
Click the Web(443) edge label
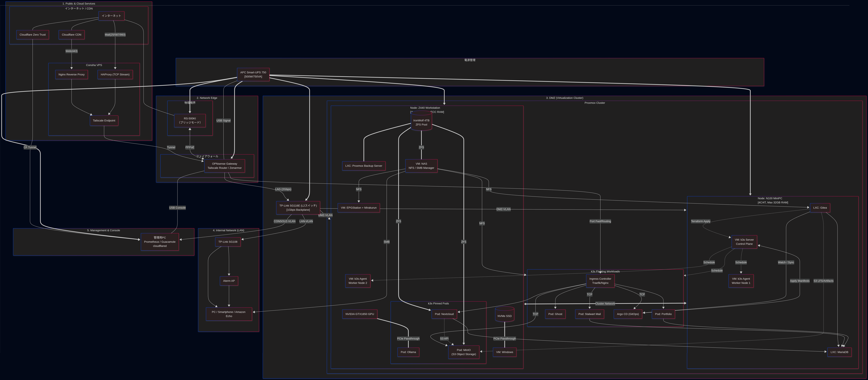coord(71,51)
